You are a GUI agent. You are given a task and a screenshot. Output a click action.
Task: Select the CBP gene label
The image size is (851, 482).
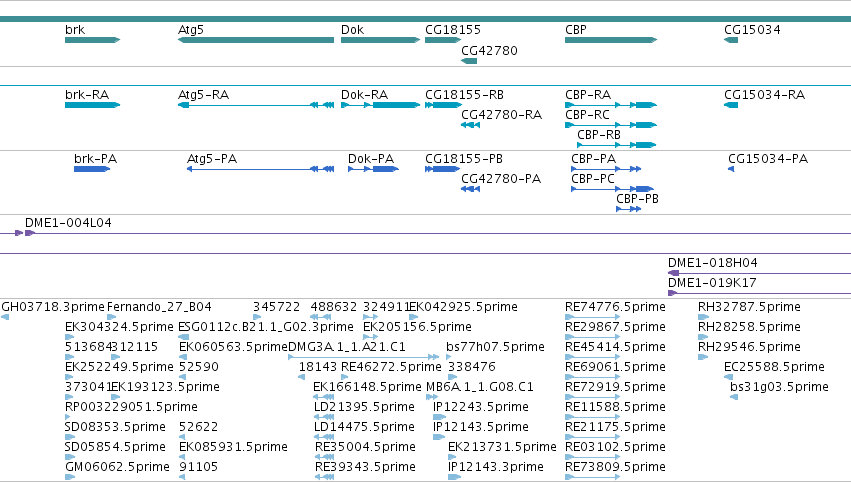coord(576,30)
